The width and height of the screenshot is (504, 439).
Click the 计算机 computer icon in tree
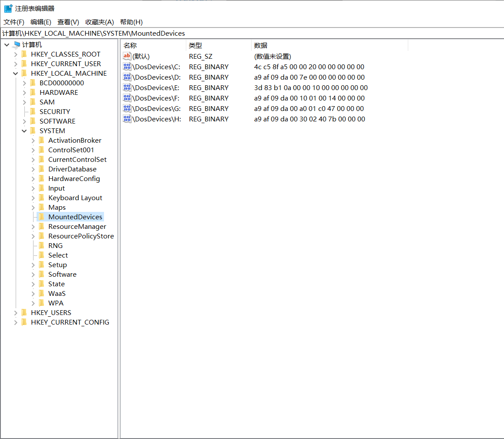pos(17,45)
